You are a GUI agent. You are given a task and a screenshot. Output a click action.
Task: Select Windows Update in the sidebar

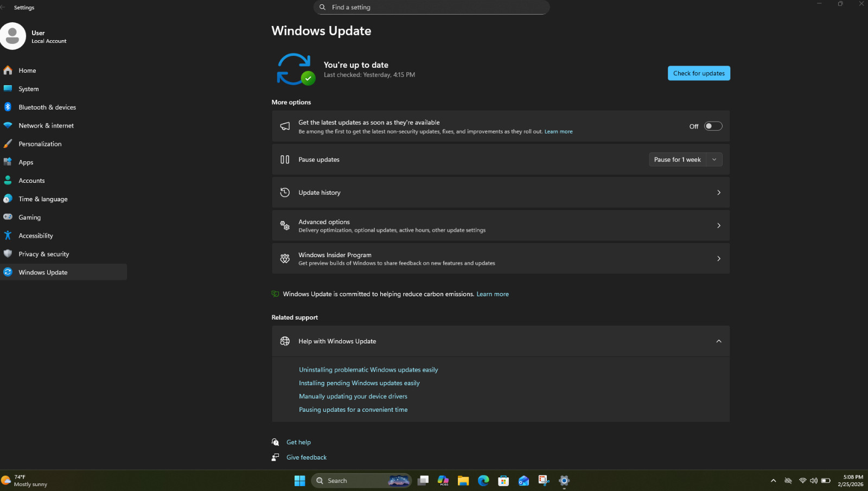tap(63, 272)
